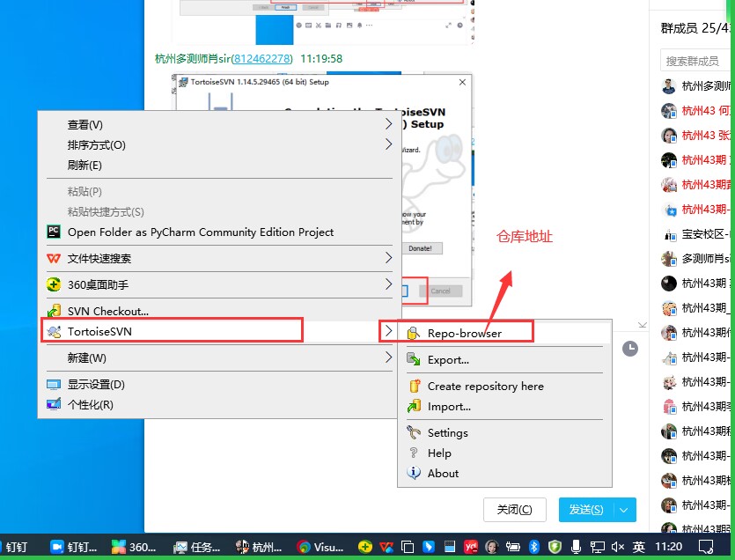Click the About info icon
The width and height of the screenshot is (735, 560).
click(414, 473)
